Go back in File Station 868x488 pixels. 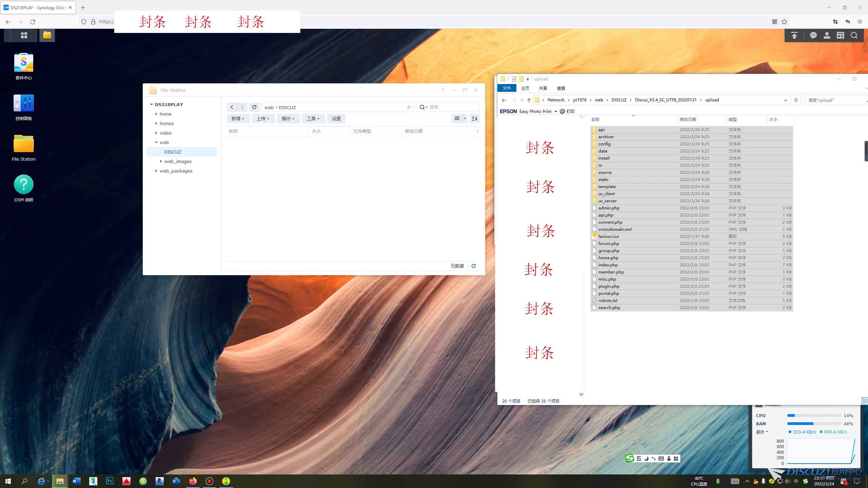click(x=232, y=107)
